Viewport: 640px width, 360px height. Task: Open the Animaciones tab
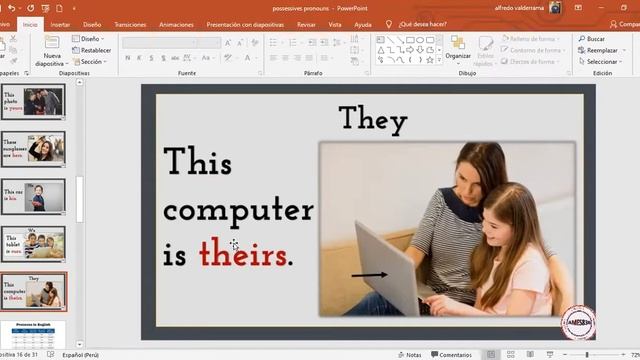176,24
